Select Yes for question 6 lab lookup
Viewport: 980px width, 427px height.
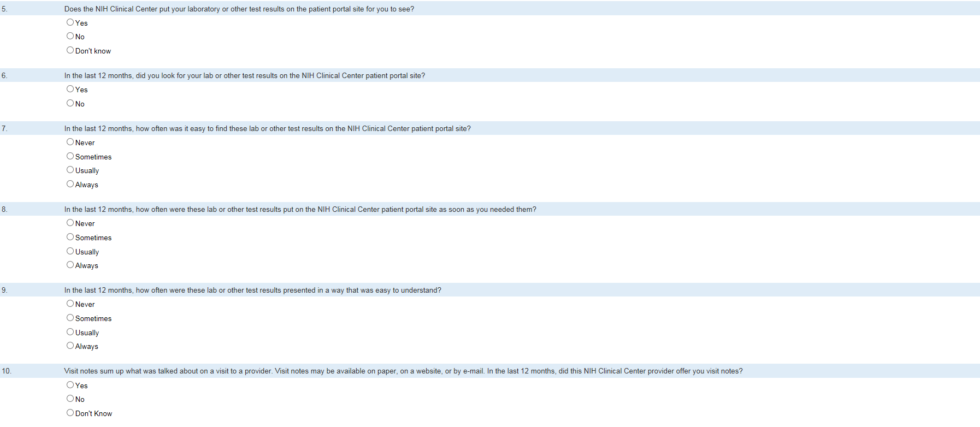coord(70,89)
